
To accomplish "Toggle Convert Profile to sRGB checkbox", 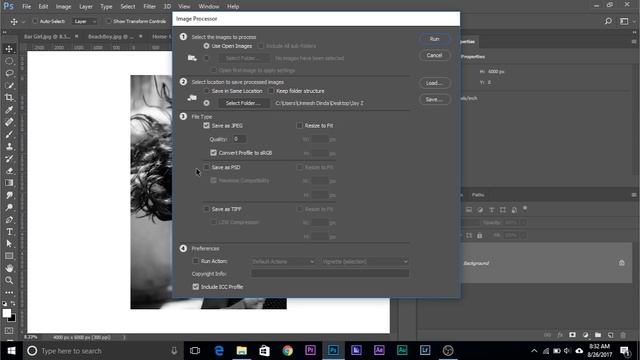I will point(213,153).
